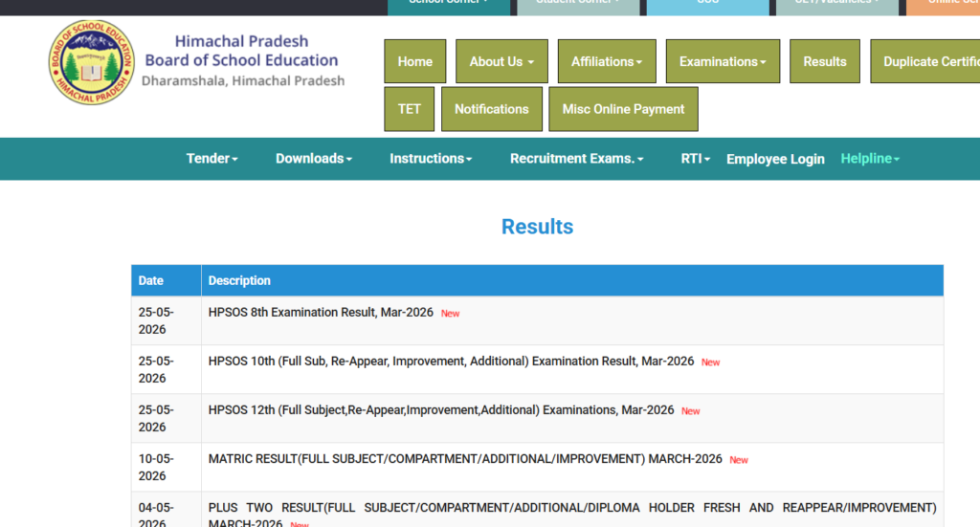Click New badge on HPSOS 12th row
Screen dimensions: 980x527
691,411
